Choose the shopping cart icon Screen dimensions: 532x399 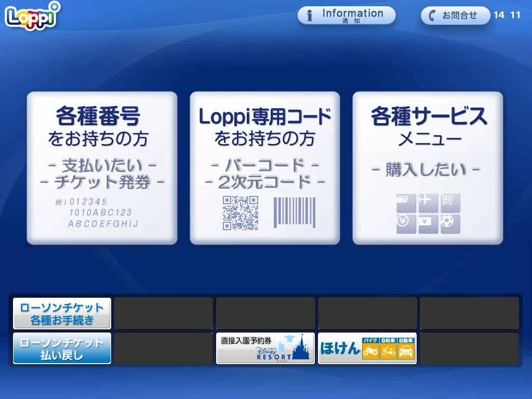(x=450, y=203)
